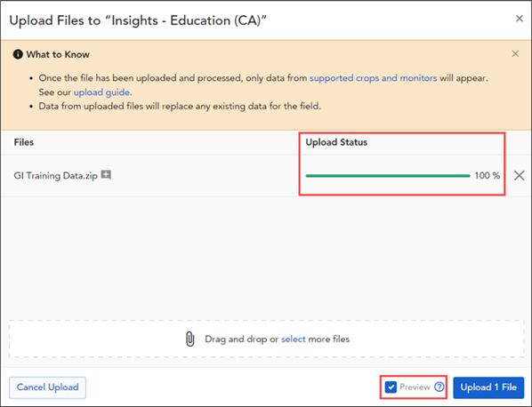Viewport: 532px width, 407px height.
Task: Uncheck the Preview checkbox
Action: tap(391, 387)
